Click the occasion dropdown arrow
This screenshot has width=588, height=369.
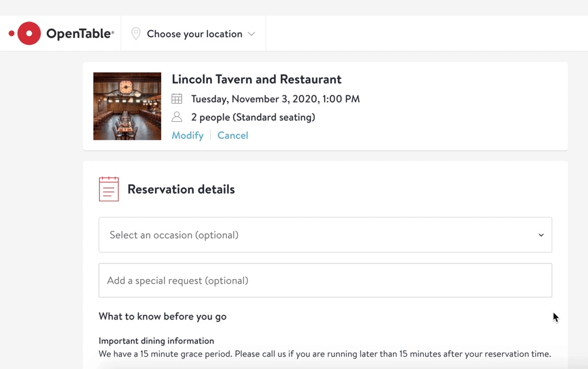coord(541,235)
